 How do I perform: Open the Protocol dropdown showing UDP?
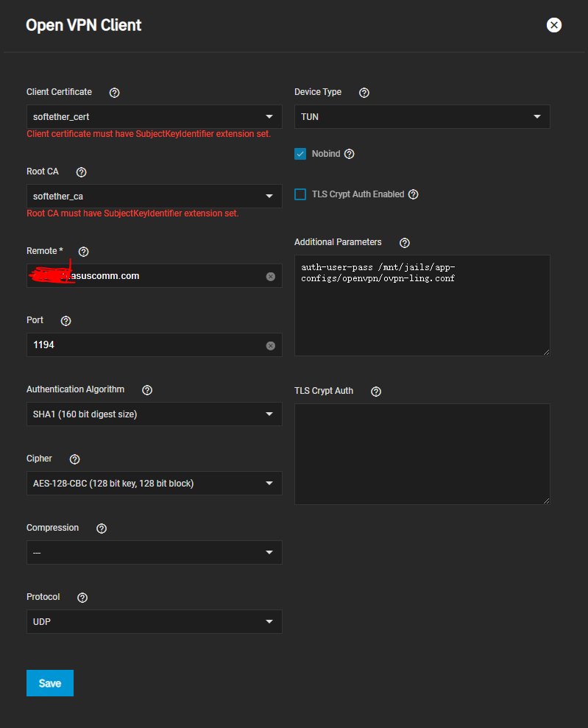(x=154, y=621)
